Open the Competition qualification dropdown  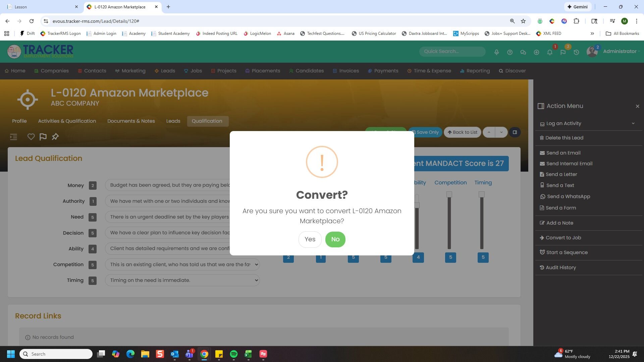[182, 264]
